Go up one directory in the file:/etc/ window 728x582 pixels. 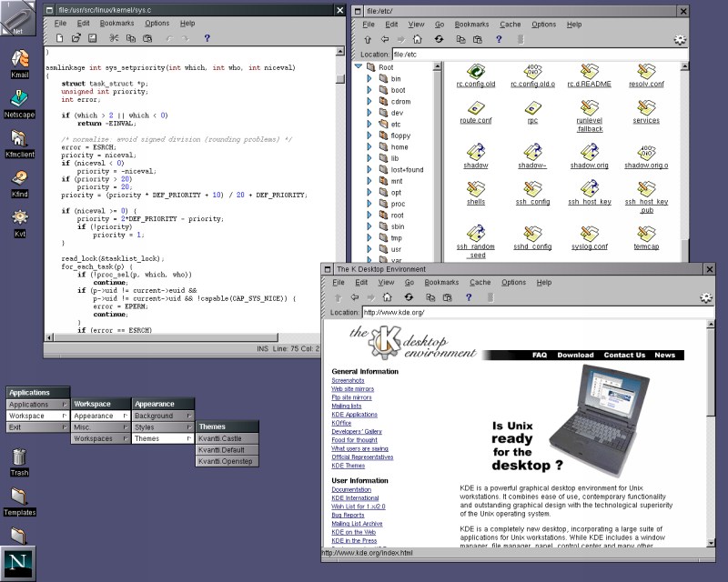point(368,39)
